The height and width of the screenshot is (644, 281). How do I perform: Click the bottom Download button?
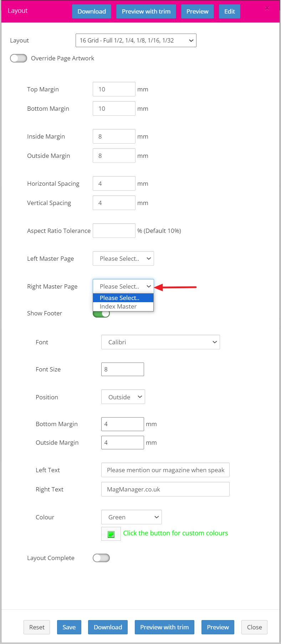[108, 627]
